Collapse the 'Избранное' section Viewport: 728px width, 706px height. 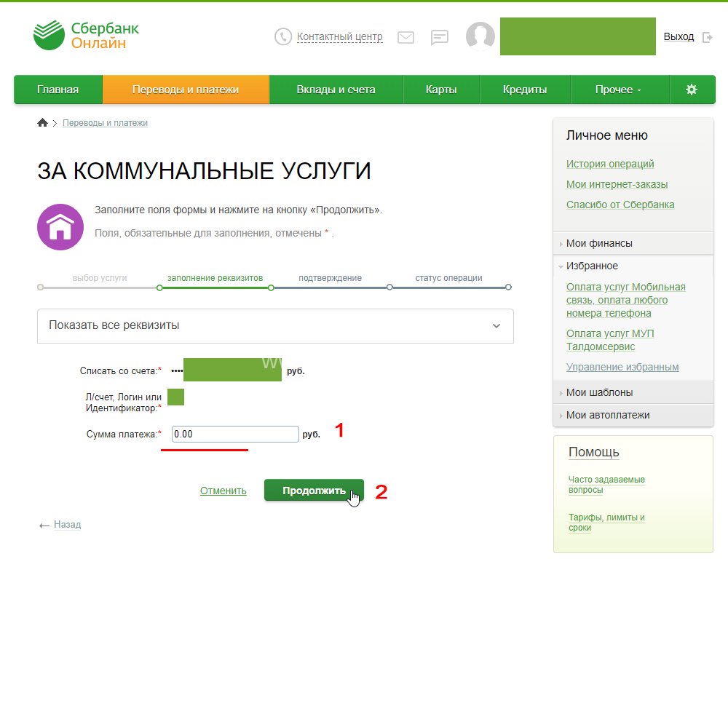592,266
